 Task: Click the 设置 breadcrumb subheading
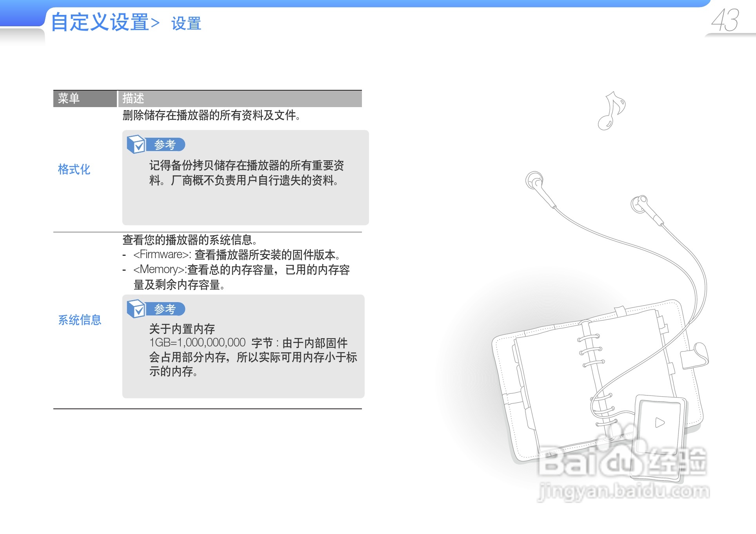click(x=186, y=24)
